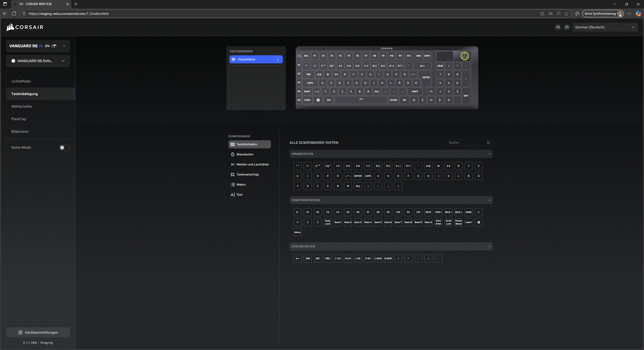
Task: Click the Suchen search field
Action: [x=466, y=143]
